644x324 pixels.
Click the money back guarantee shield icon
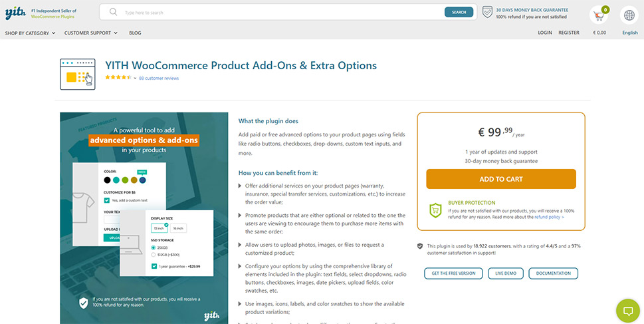[x=487, y=13]
